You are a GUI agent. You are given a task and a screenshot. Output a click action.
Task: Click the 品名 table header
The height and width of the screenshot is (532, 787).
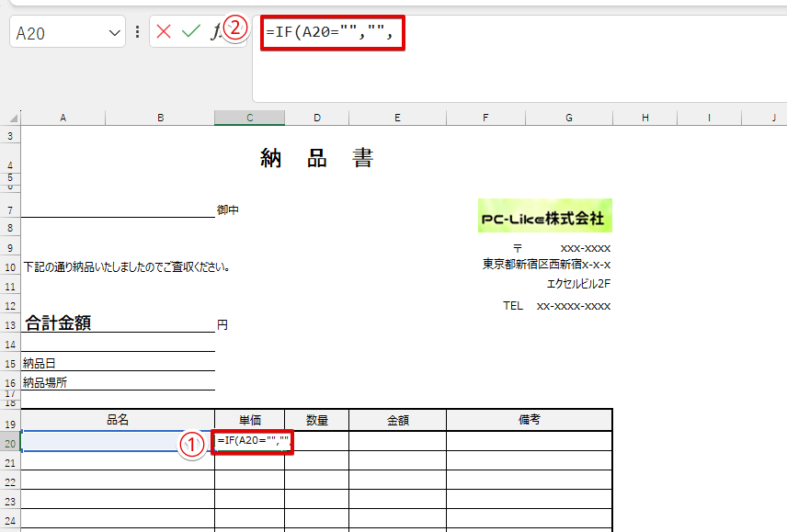(118, 420)
